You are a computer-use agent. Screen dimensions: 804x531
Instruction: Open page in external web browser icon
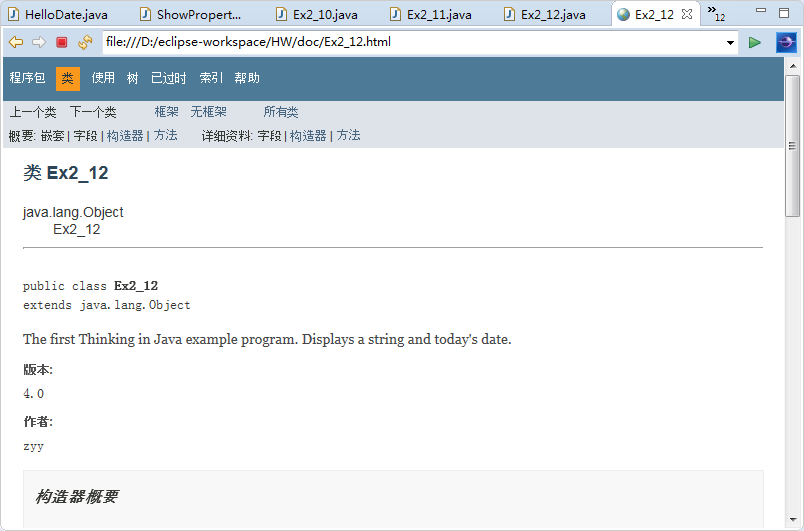pyautogui.click(x=786, y=43)
